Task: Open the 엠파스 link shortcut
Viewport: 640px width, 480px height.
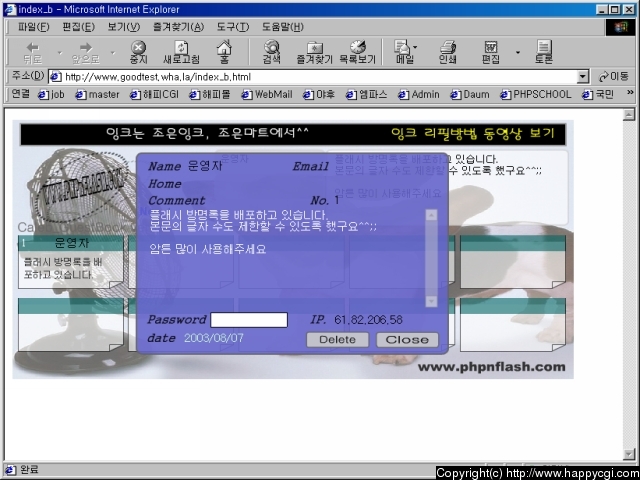Action: [x=367, y=95]
